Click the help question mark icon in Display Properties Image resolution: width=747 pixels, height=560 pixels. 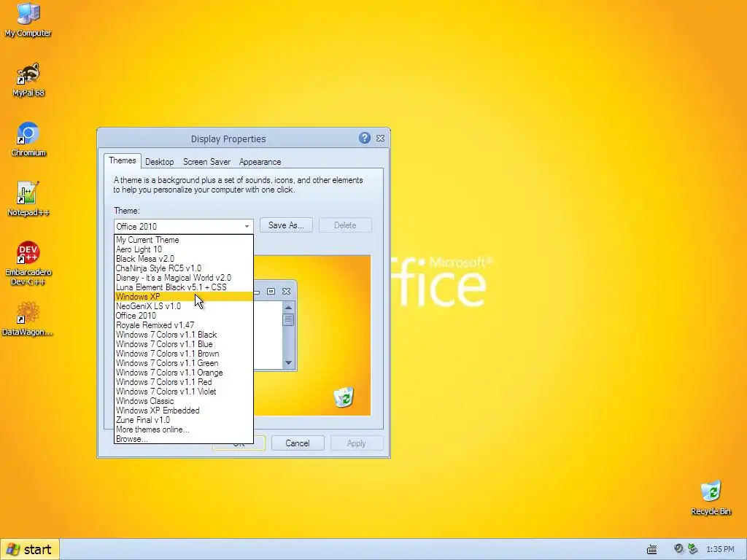pyautogui.click(x=365, y=138)
